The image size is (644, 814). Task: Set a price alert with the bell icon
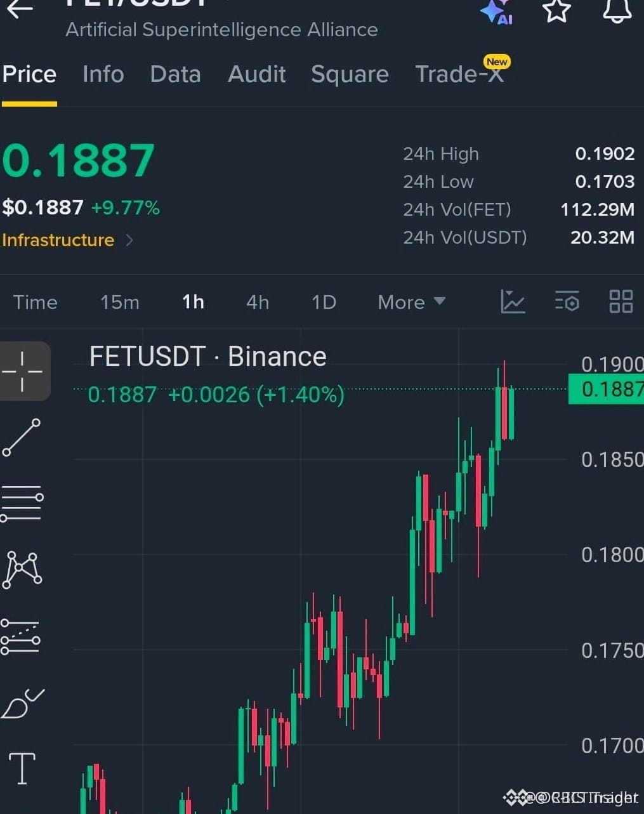[617, 10]
